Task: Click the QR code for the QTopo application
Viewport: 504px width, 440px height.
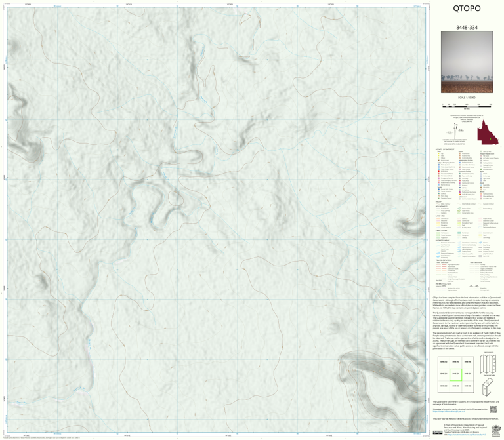Action: [493, 409]
